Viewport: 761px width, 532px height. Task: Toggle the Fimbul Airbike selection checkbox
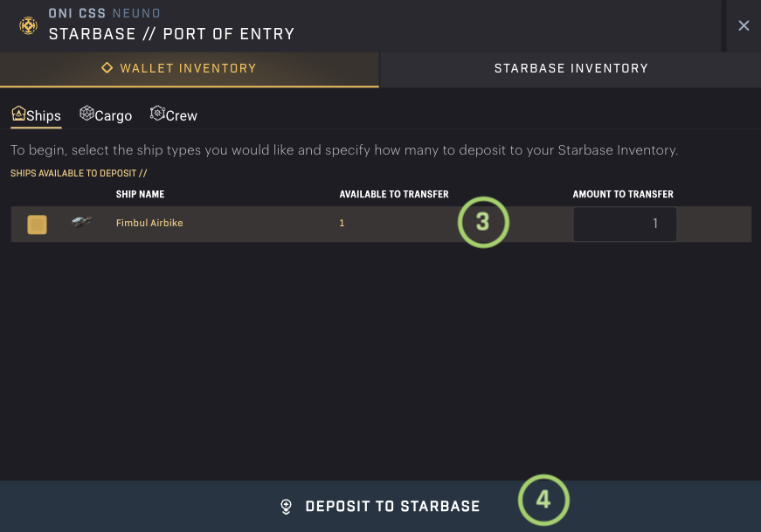point(37,225)
